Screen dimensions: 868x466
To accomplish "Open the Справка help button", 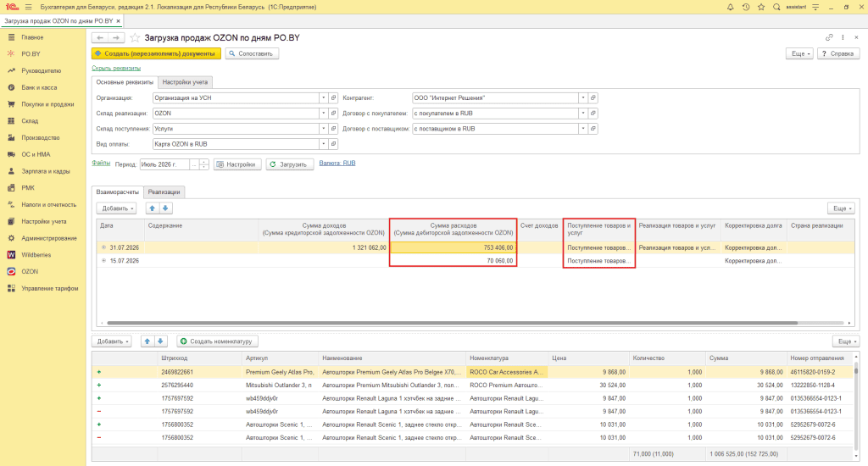I will [x=838, y=53].
